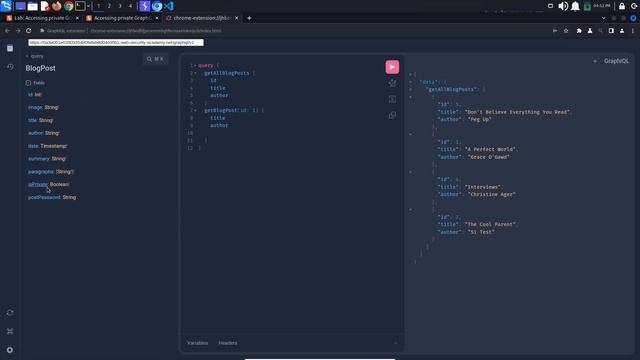This screenshot has height=360, width=640.
Task: Copy the query using the copy icon
Action: pos(392,115)
